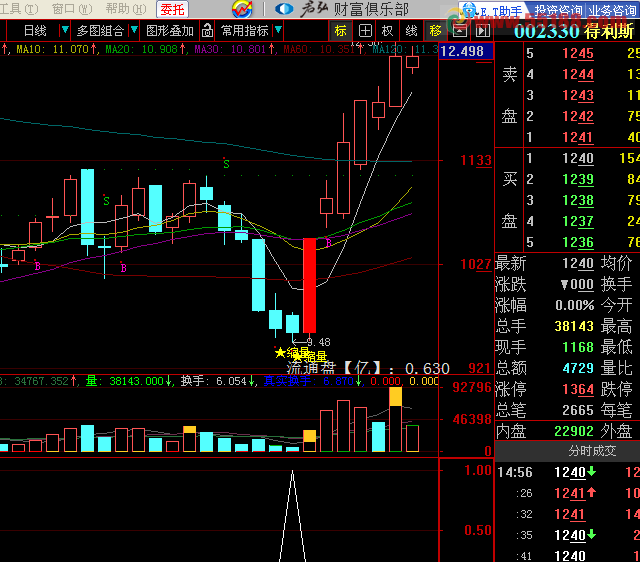Screen dimensions: 640x562
Task: Click the 总额 value 4729
Action: (578, 368)
